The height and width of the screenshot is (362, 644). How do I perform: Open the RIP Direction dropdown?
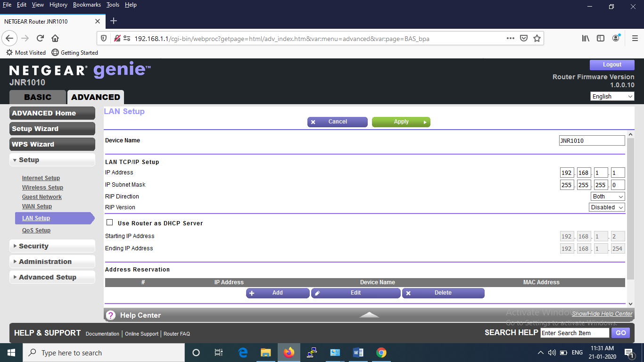[608, 197]
